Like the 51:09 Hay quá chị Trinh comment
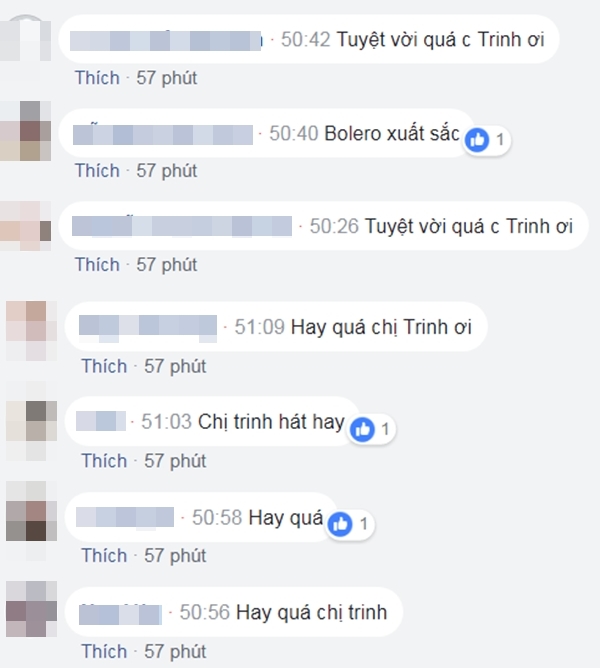The height and width of the screenshot is (668, 600). (x=104, y=366)
